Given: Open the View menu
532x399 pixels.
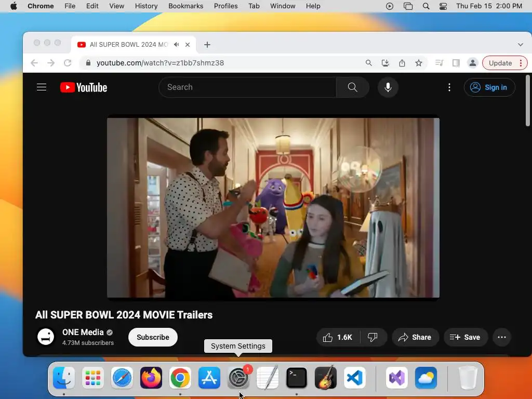Looking at the screenshot, I should coord(117,6).
